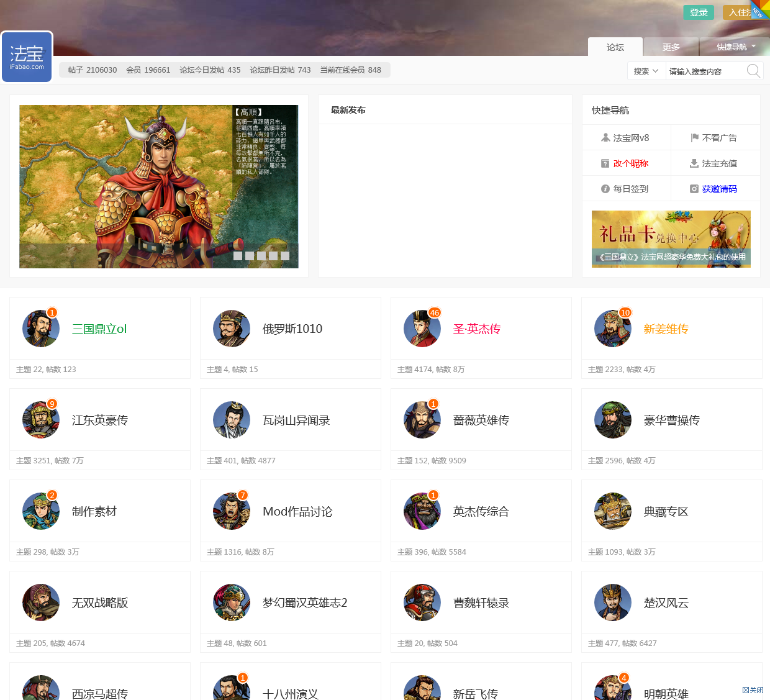Focus the 请输入搜索内容 search field
770x700 pixels.
click(705, 71)
